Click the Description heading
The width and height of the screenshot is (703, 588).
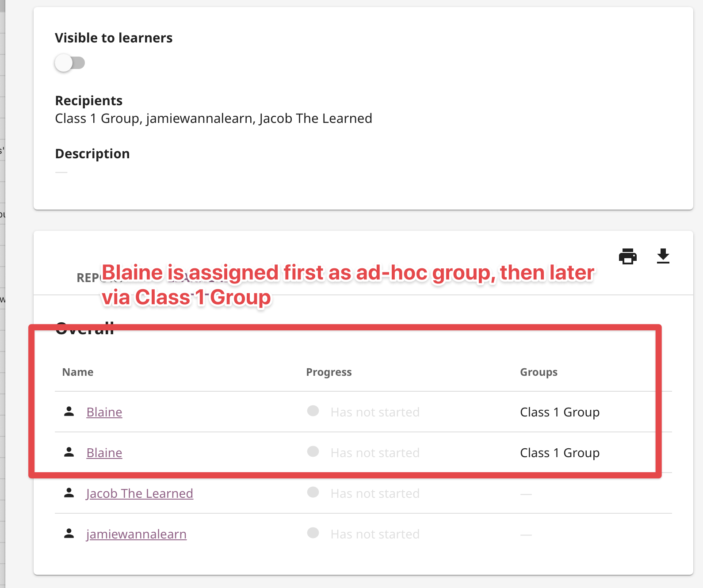click(x=92, y=154)
